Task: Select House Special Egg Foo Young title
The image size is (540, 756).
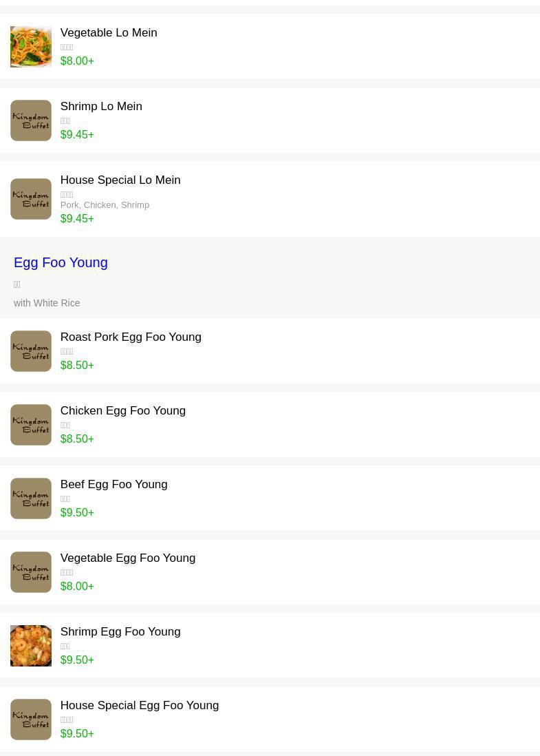Action: (x=140, y=705)
